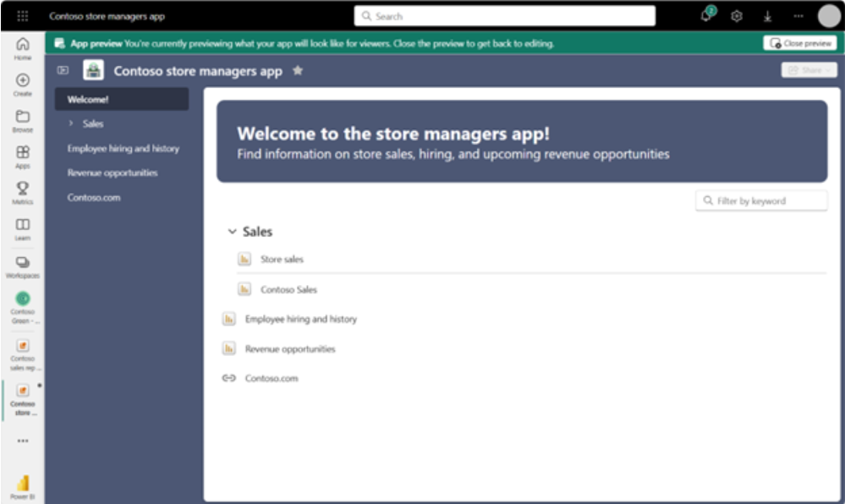Image resolution: width=845 pixels, height=504 pixels.
Task: Click the Close preview button
Action: click(799, 42)
